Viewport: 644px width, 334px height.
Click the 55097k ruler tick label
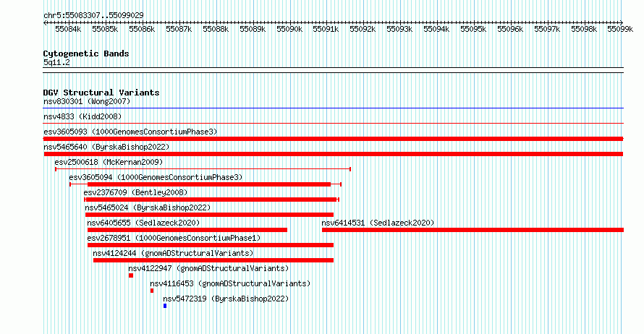click(x=547, y=29)
